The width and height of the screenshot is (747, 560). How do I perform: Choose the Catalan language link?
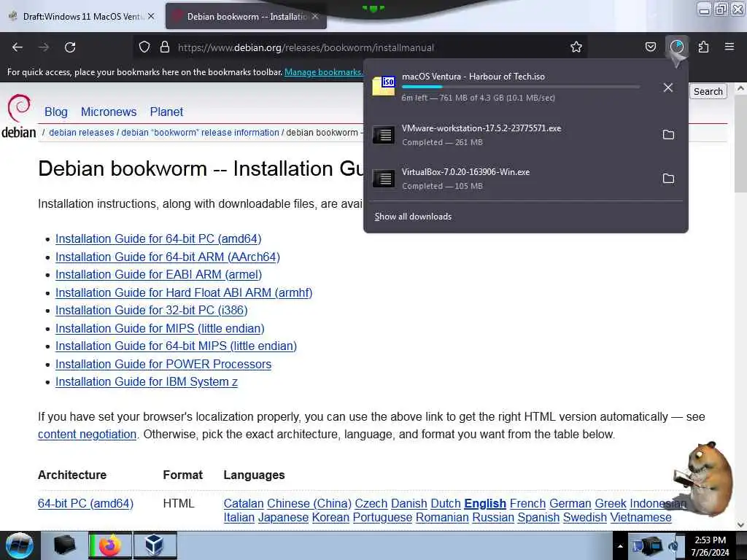244,503
